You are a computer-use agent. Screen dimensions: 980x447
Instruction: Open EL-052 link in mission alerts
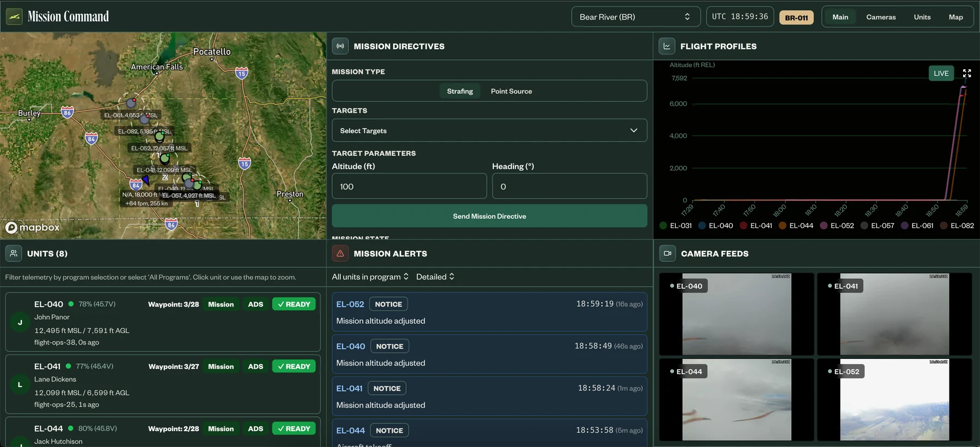click(350, 304)
